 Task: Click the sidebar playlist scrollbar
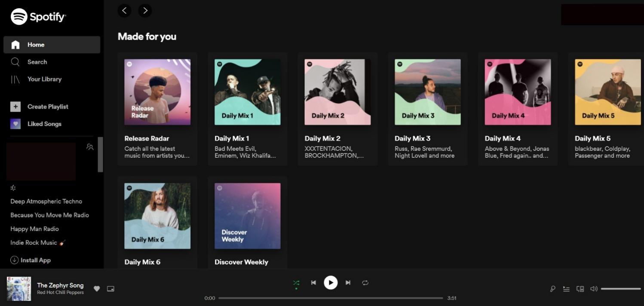pos(101,155)
